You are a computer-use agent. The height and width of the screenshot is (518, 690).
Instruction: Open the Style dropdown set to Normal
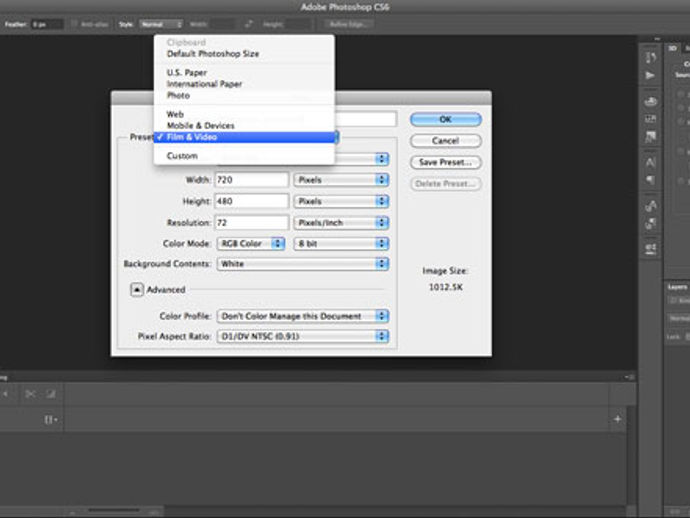pyautogui.click(x=161, y=24)
